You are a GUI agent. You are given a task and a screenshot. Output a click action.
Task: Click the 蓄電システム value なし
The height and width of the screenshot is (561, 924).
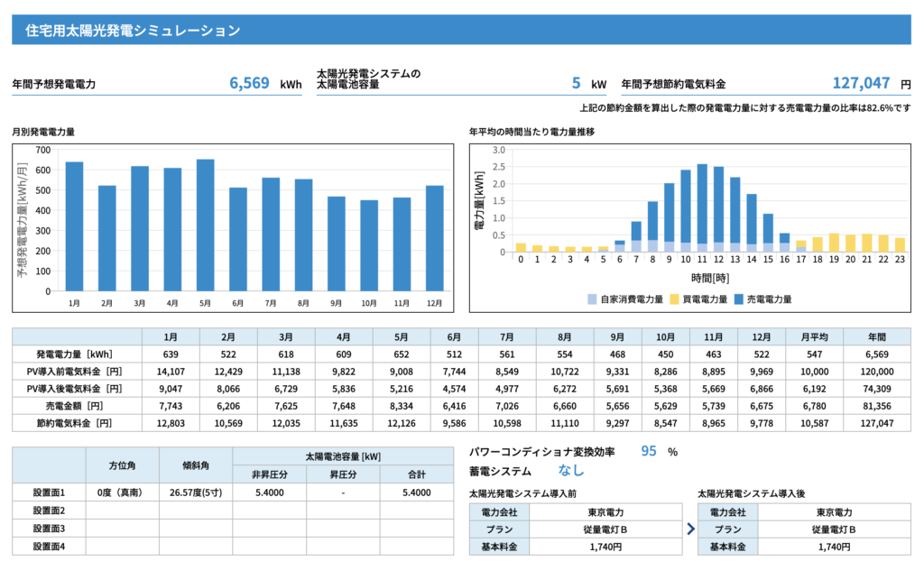[571, 471]
